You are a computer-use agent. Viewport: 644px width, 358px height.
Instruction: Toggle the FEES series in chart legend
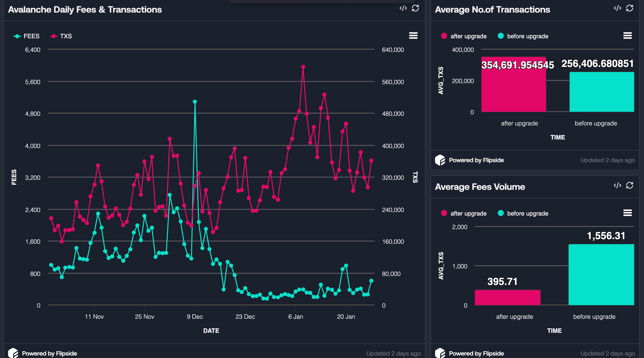click(x=26, y=36)
